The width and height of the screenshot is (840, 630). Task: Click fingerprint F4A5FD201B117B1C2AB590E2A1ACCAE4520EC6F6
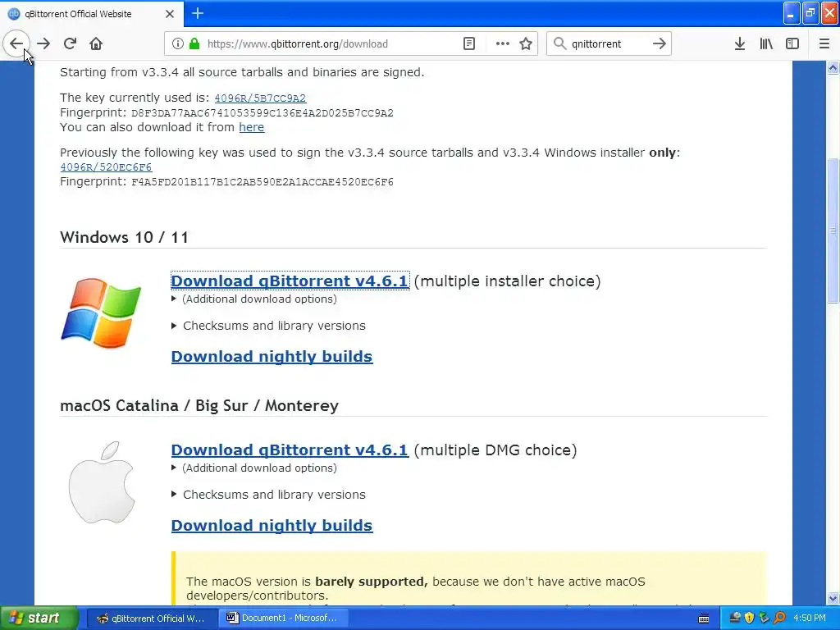262,182
